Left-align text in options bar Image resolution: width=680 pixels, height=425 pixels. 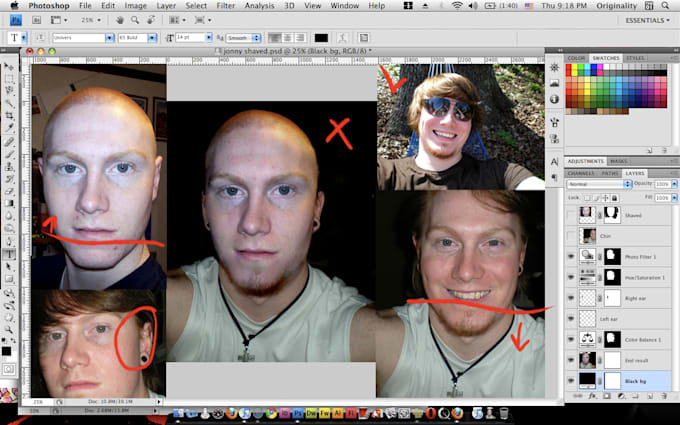coord(274,38)
